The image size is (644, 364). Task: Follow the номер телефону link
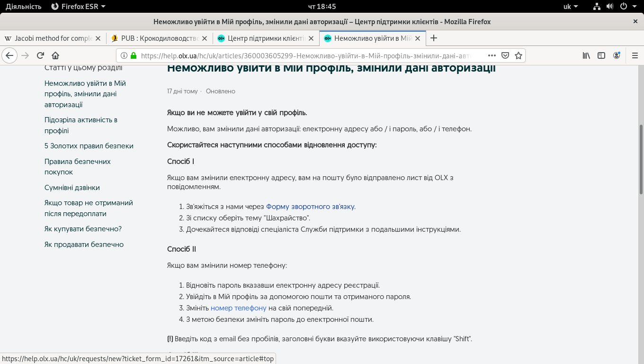pos(239,308)
